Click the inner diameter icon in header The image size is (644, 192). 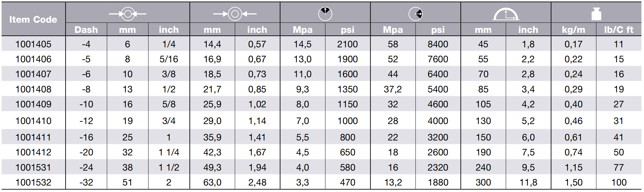127,14
